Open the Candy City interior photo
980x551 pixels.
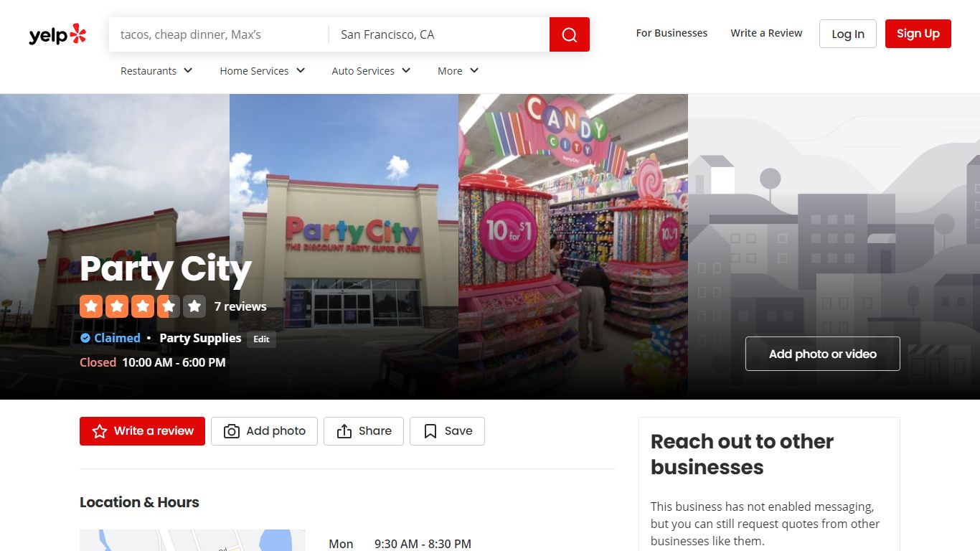point(573,247)
